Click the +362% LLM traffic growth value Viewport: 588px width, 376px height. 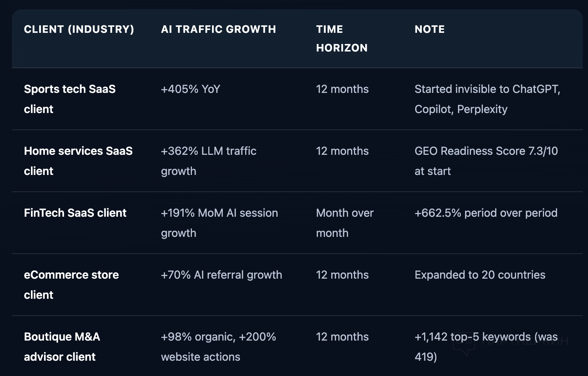pos(209,161)
